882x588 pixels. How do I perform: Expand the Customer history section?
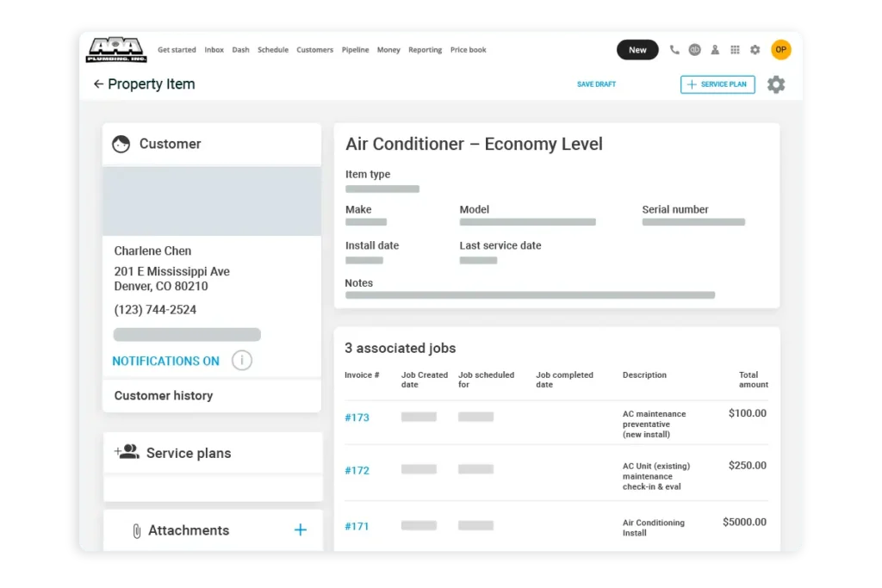tap(164, 395)
